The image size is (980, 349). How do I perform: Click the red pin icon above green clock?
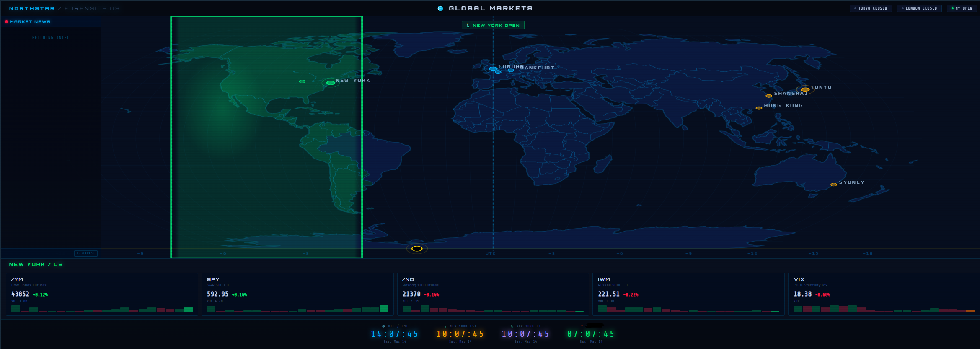pyautogui.click(x=582, y=326)
